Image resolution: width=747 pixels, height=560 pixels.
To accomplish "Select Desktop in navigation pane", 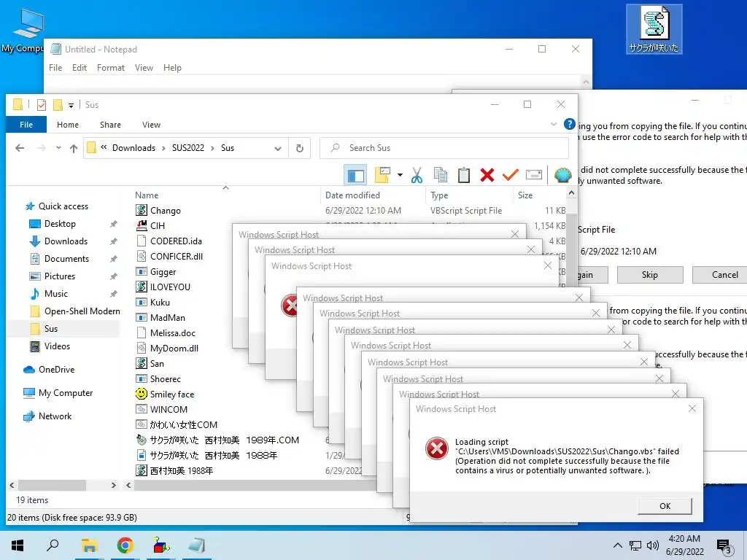I will 60,224.
